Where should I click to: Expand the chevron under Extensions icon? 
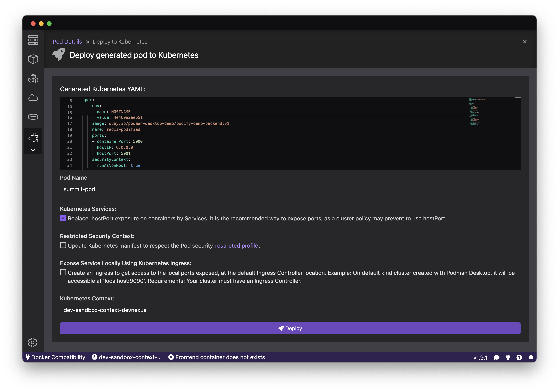coord(33,150)
